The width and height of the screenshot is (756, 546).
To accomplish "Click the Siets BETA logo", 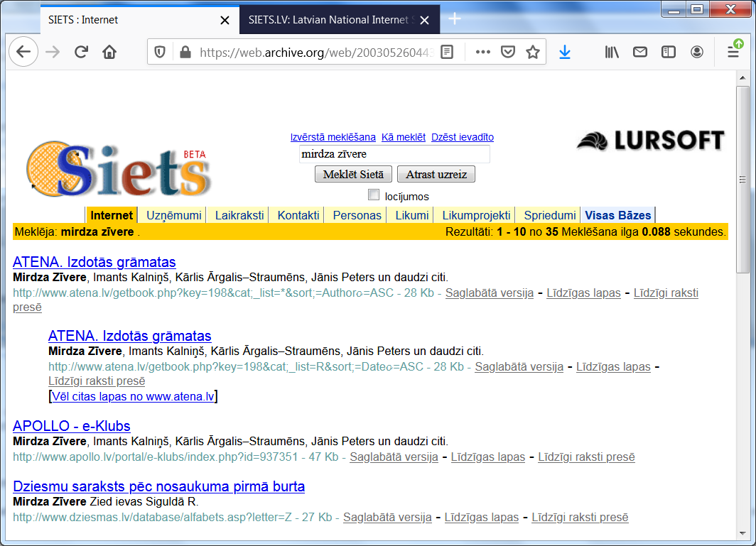I will pos(119,169).
